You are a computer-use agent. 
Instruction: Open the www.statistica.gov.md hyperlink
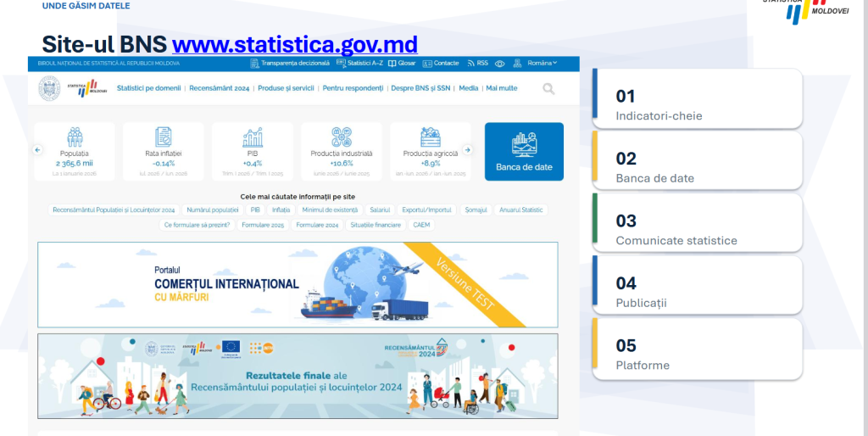pyautogui.click(x=294, y=44)
